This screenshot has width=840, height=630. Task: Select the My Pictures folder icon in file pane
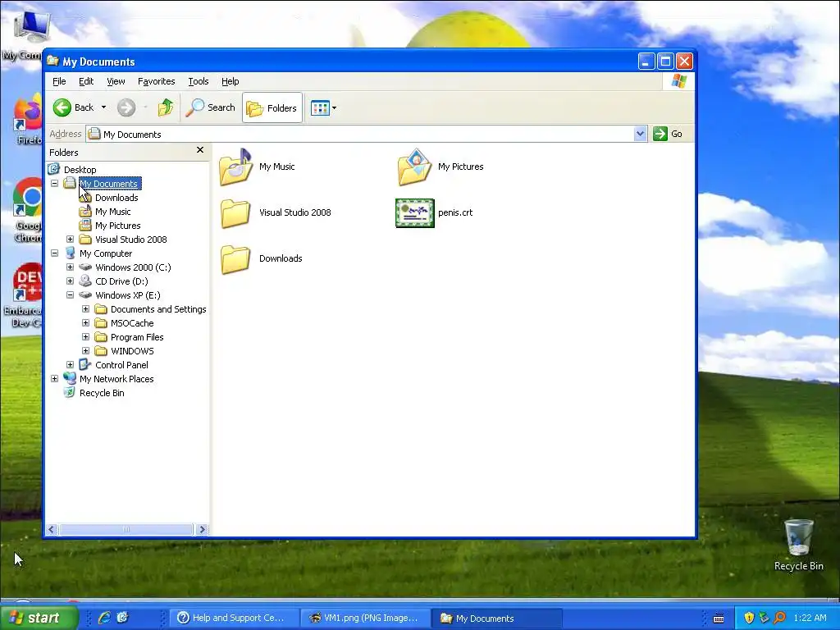tap(414, 167)
